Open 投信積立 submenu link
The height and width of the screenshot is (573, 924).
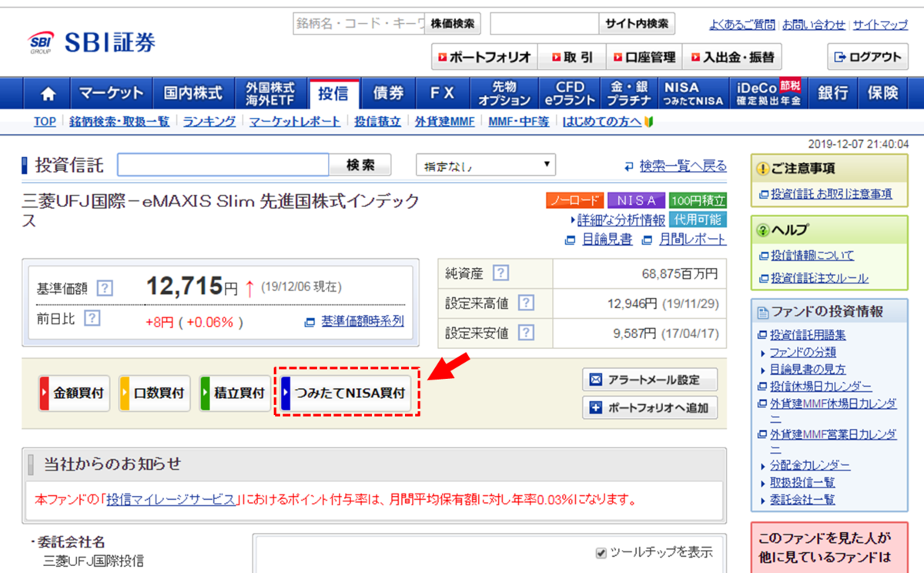pyautogui.click(x=377, y=122)
